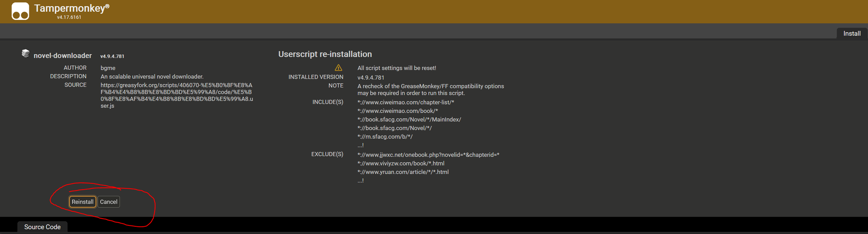Click include entry m.sfacg.com/b/*/
The height and width of the screenshot is (234, 868).
click(x=385, y=137)
